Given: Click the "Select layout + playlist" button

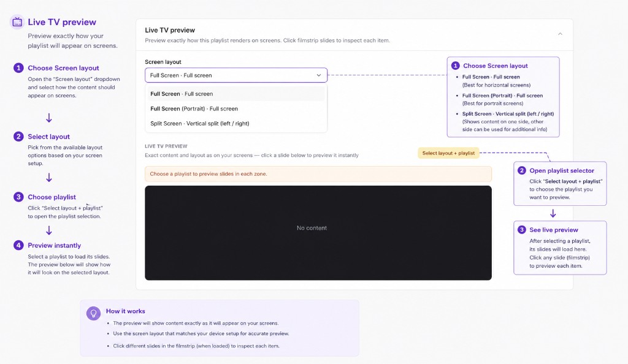Looking at the screenshot, I should (448, 153).
